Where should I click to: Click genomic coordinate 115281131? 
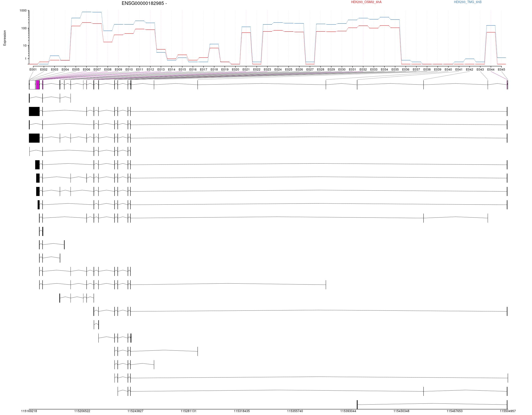pyautogui.click(x=189, y=411)
